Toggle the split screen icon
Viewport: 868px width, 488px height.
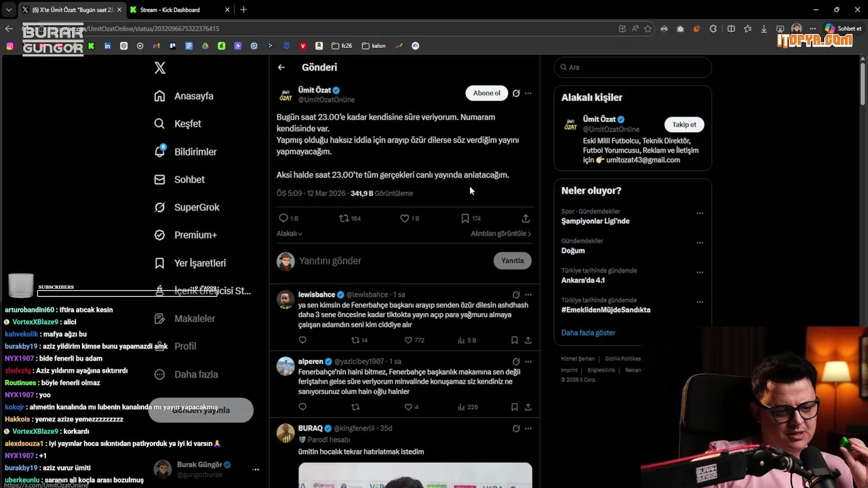(731, 28)
